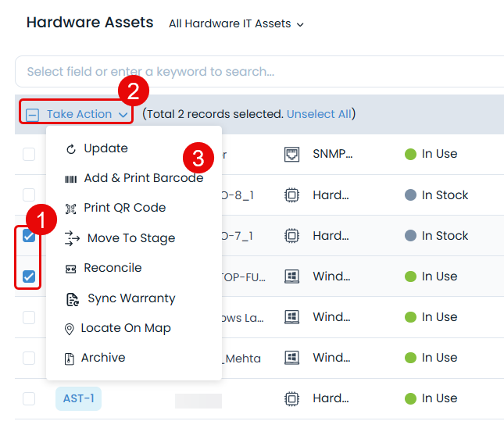This screenshot has width=504, height=446.
Task: Click the Sync Warranty document icon
Action: point(73,298)
